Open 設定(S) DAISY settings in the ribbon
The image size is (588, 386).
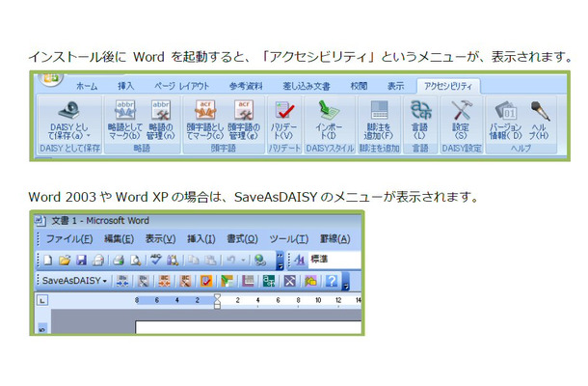coord(461,121)
